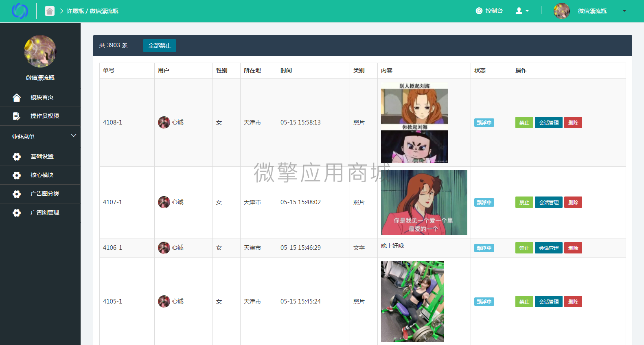Open the user account icon menu

tap(522, 11)
